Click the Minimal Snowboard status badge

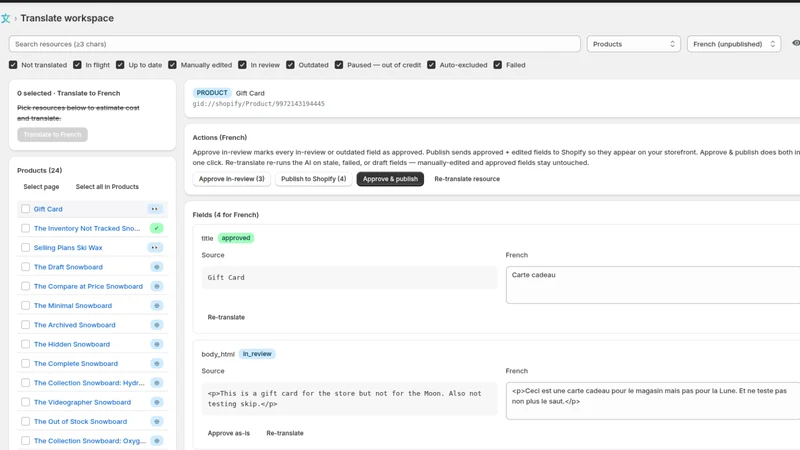(157, 306)
